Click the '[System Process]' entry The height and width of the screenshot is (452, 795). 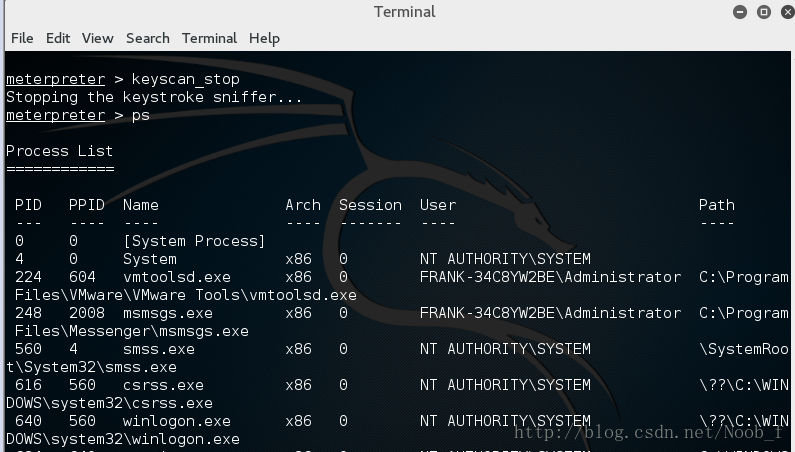[x=194, y=241]
